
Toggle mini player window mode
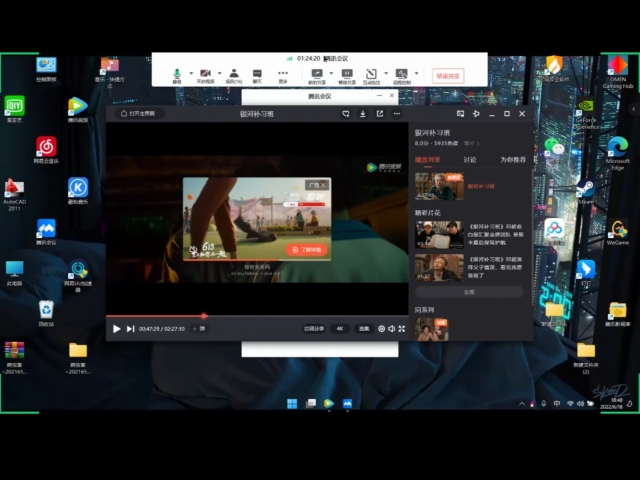pos(460,114)
